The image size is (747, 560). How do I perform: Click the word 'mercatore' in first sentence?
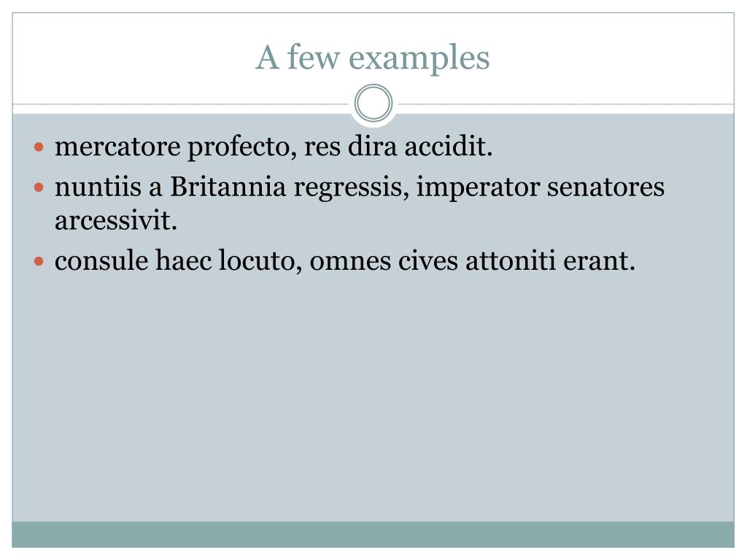pyautogui.click(x=117, y=146)
